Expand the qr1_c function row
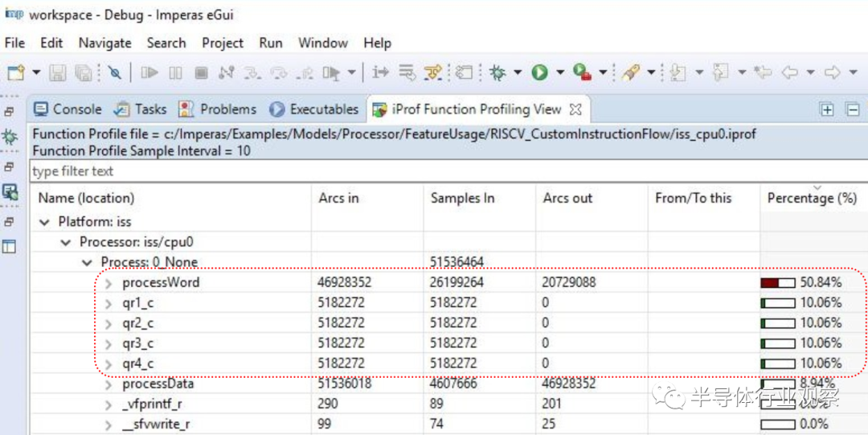868x435 pixels. 108,303
